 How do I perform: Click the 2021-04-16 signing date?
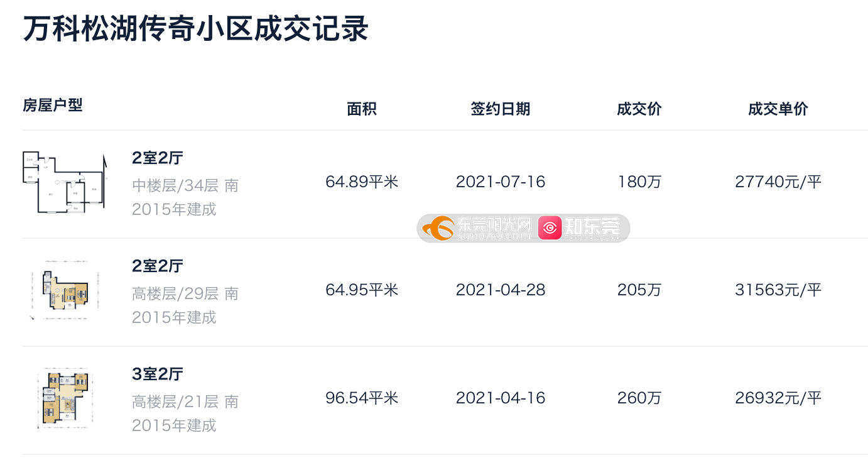(x=501, y=398)
